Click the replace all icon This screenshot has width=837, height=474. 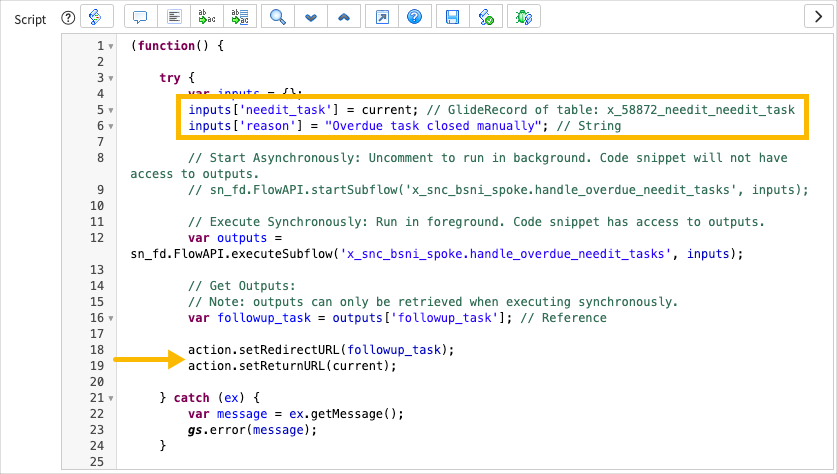(240, 17)
